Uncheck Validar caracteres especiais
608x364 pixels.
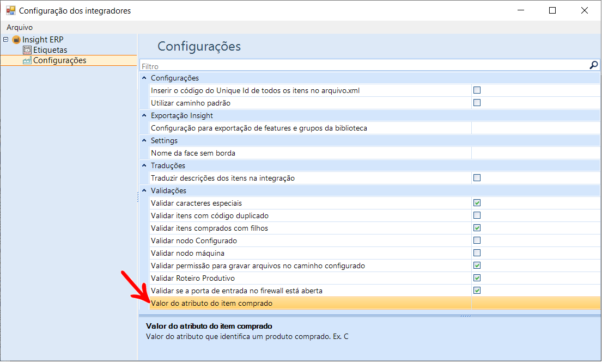(x=477, y=203)
